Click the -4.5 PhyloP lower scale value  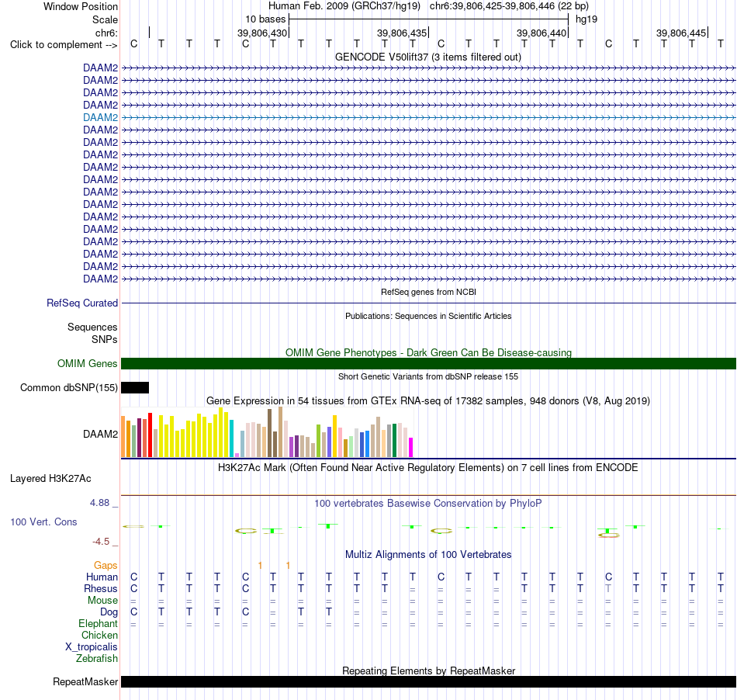[101, 542]
